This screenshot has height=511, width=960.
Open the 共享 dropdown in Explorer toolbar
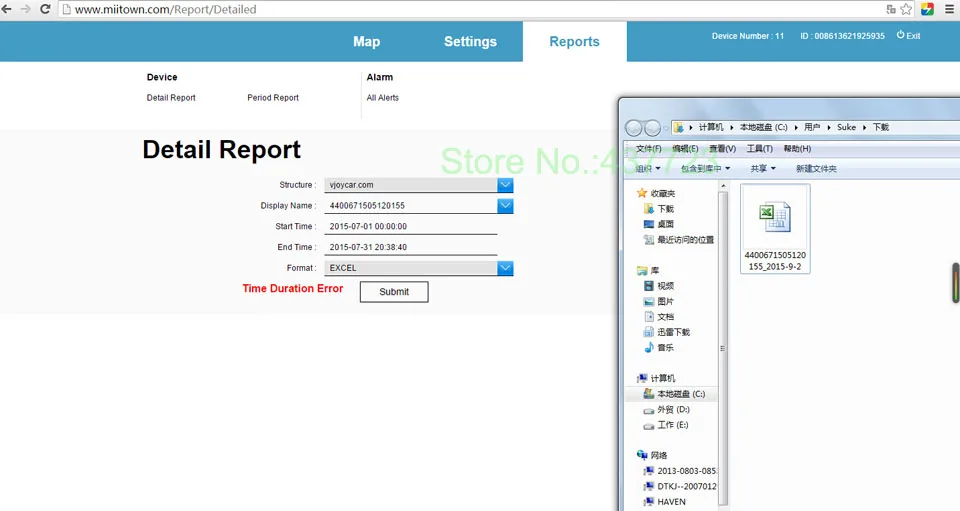763,168
